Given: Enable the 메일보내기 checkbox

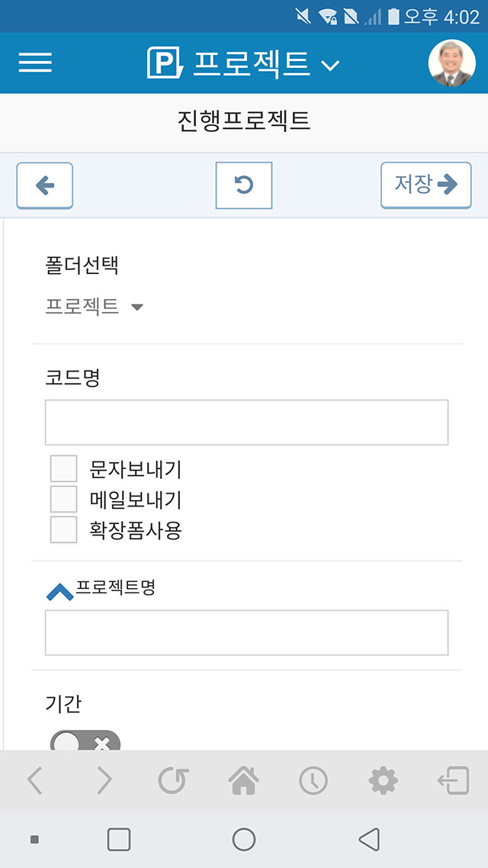Looking at the screenshot, I should pyautogui.click(x=63, y=500).
